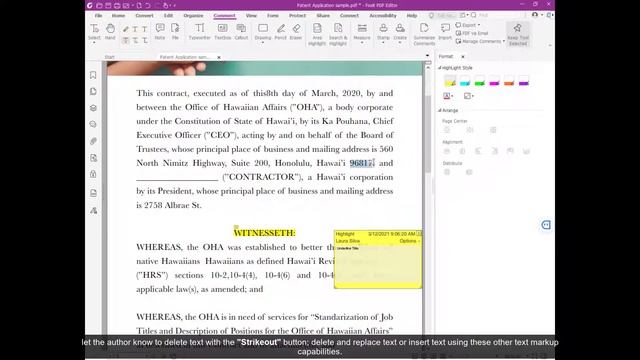Image resolution: width=640 pixels, height=360 pixels.
Task: Choose the yellow highlight style
Action: click(x=450, y=81)
